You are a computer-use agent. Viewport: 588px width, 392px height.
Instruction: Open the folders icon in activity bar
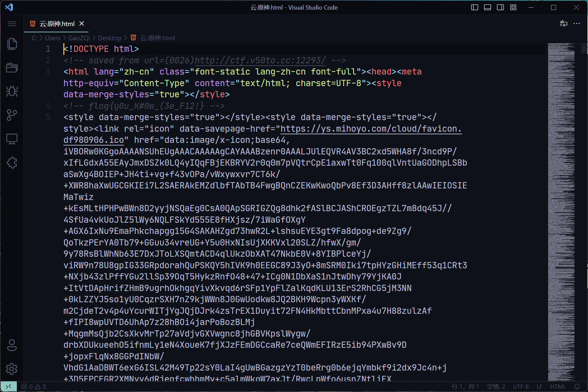[x=12, y=68]
